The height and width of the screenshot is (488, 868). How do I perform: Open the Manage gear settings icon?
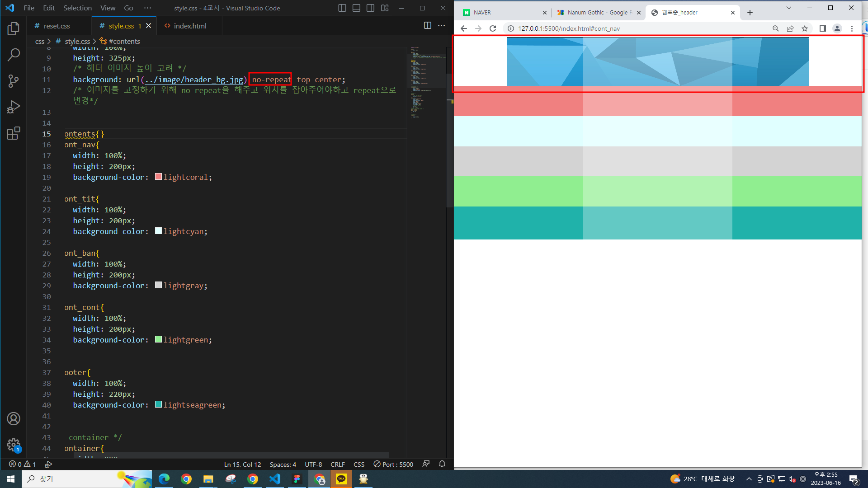pyautogui.click(x=14, y=445)
